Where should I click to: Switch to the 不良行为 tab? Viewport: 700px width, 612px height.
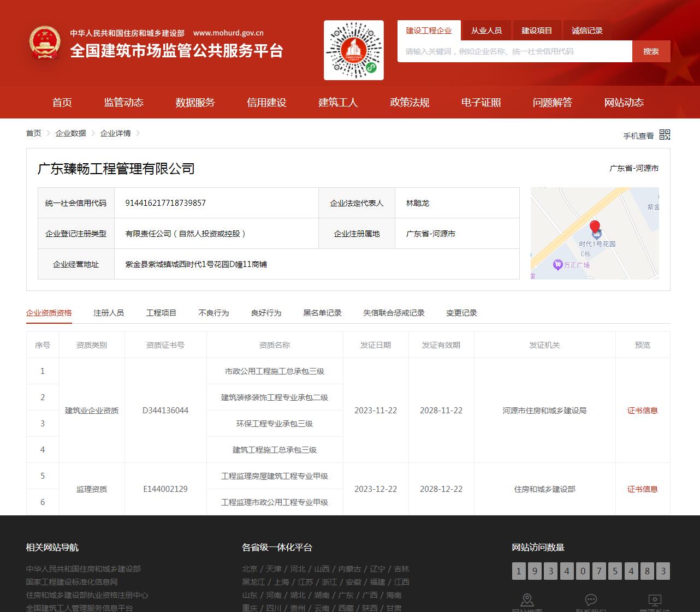(x=213, y=312)
